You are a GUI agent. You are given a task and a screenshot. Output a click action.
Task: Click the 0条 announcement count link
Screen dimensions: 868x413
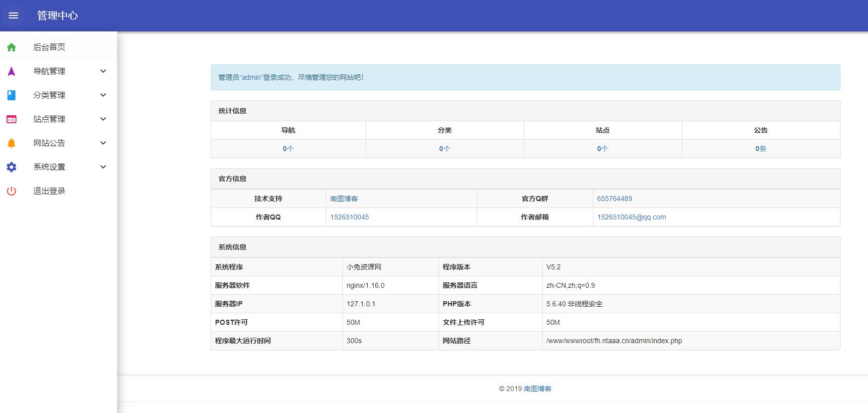(760, 149)
